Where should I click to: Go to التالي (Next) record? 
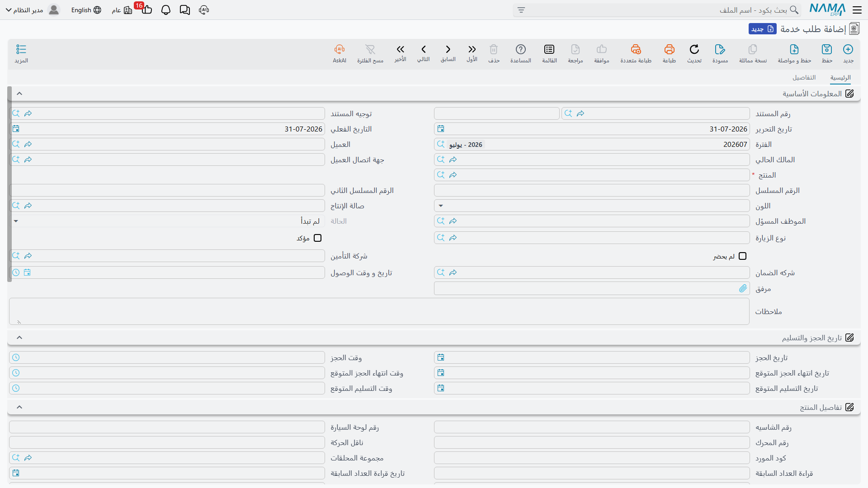[x=424, y=49]
